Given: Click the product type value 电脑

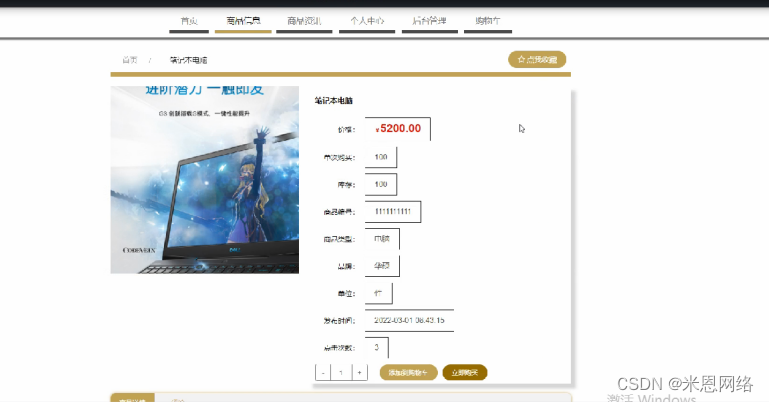Looking at the screenshot, I should tap(382, 239).
